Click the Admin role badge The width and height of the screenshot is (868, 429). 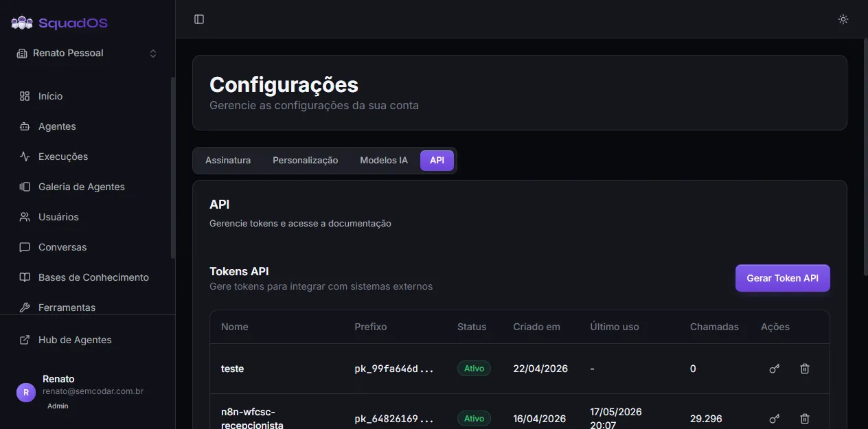pos(58,406)
